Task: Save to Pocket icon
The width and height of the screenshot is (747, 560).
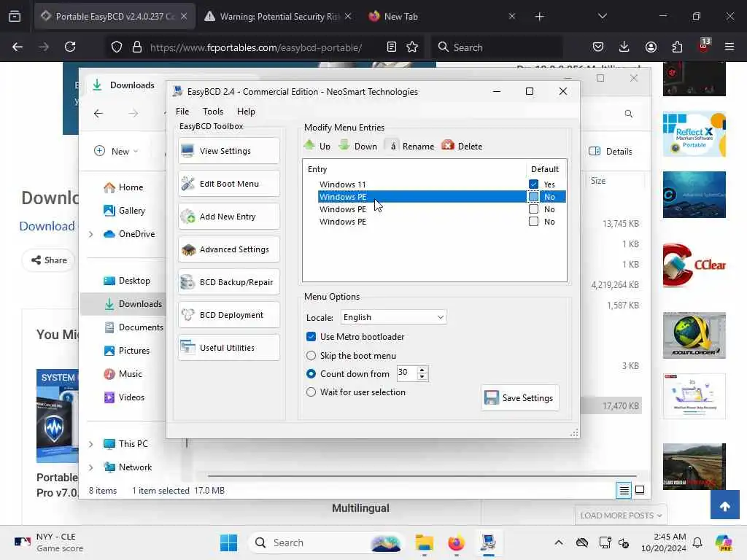Action: tap(598, 47)
